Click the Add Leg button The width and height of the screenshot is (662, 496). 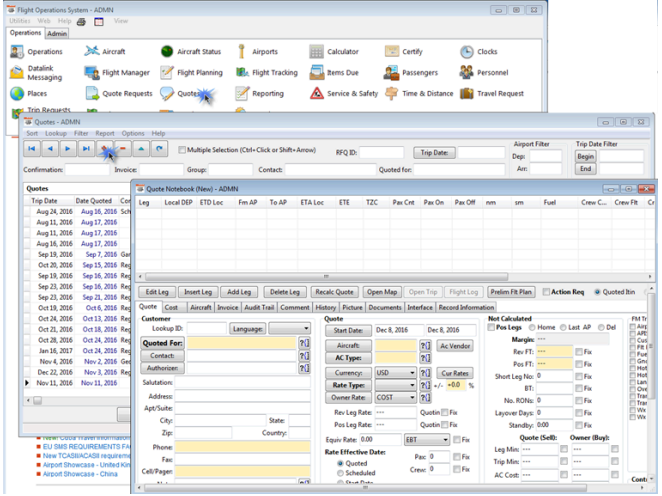click(x=239, y=292)
